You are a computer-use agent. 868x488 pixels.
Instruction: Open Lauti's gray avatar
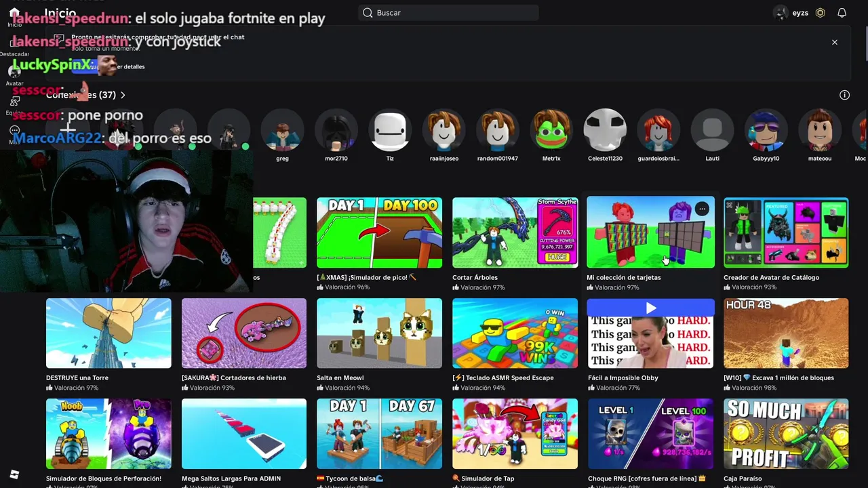712,130
